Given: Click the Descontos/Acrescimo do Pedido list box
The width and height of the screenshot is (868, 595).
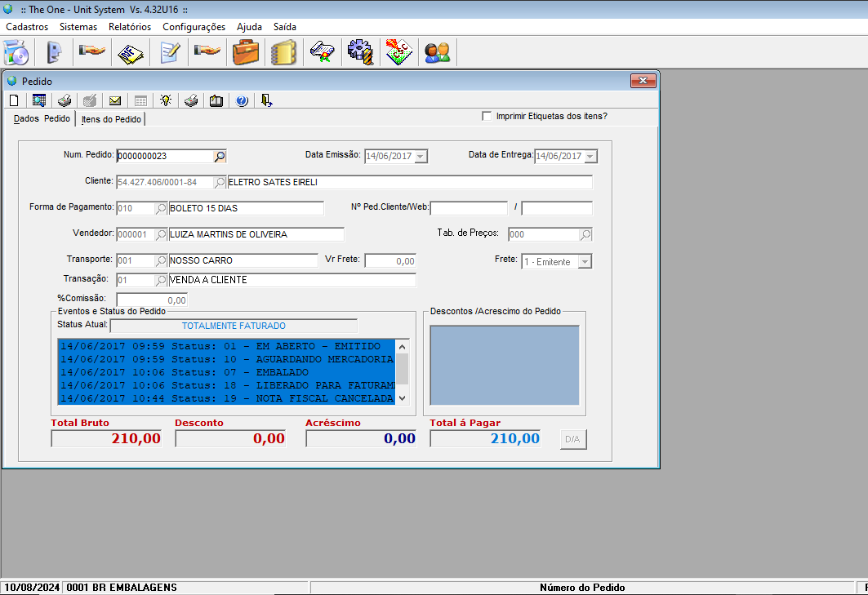Looking at the screenshot, I should tap(505, 366).
